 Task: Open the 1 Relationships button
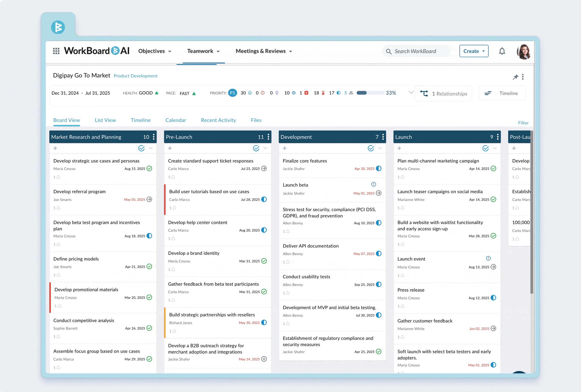[443, 94]
